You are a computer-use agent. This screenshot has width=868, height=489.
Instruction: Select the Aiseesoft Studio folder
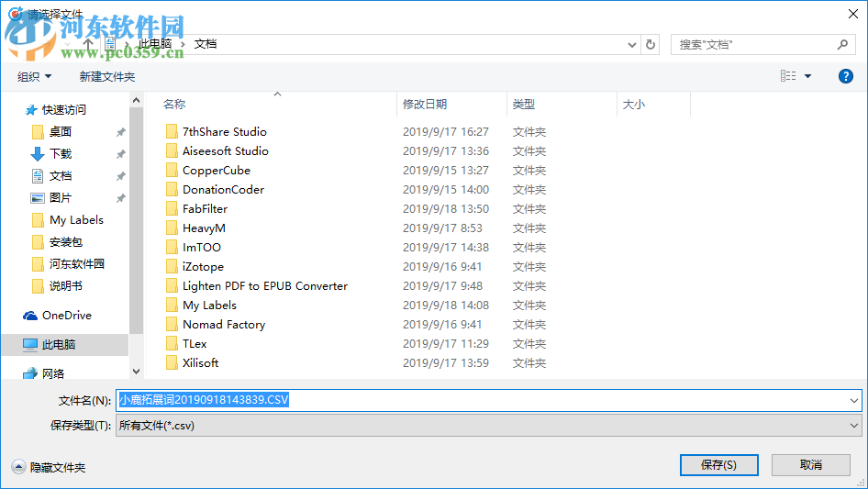pos(226,151)
